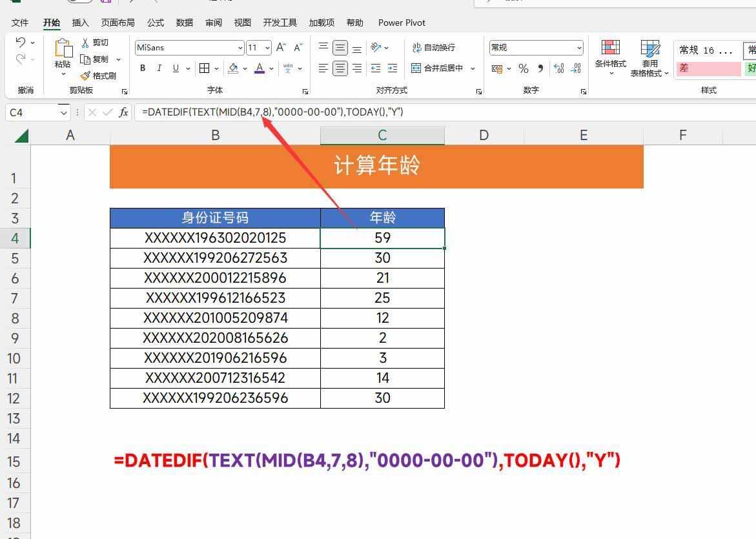Viewport: 756px width, 539px height.
Task: Expand the font size 11 dropdown
Action: coord(267,47)
